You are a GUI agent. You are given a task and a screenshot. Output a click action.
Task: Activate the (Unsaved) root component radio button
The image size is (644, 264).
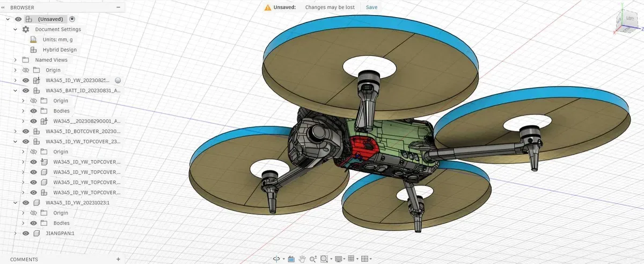pyautogui.click(x=72, y=19)
